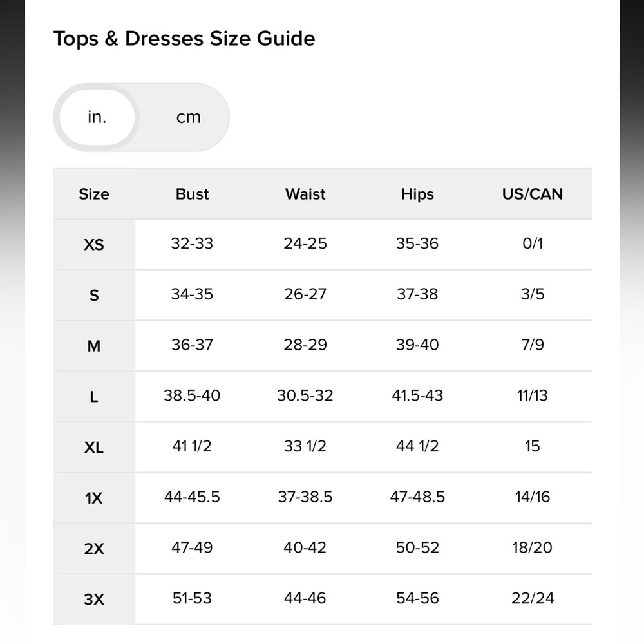This screenshot has height=644, width=644.
Task: Click waist value 33 1/2
Action: pos(305,446)
